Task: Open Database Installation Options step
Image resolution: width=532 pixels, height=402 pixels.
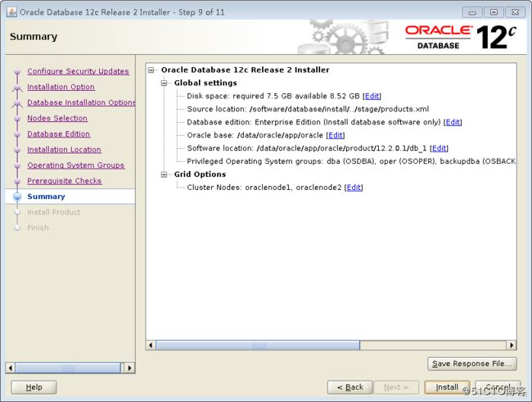Action: [x=81, y=102]
